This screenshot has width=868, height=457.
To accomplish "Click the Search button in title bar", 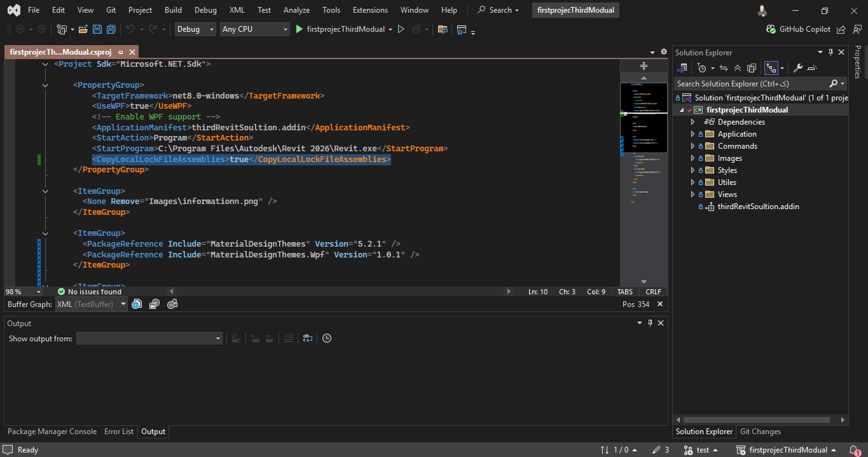I will coord(498,10).
